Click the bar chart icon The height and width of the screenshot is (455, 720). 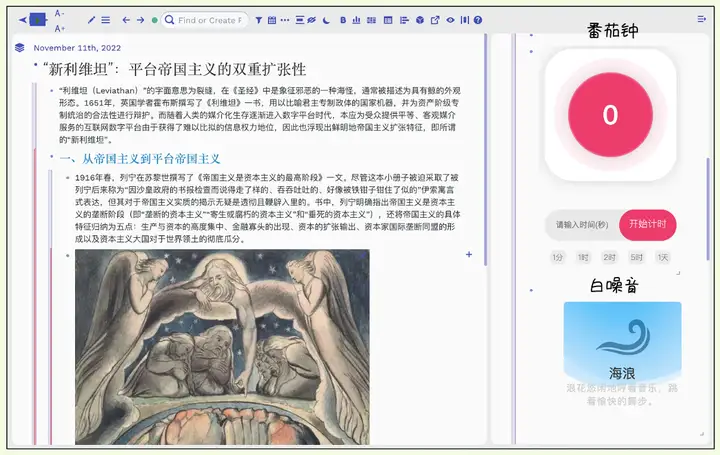point(356,20)
